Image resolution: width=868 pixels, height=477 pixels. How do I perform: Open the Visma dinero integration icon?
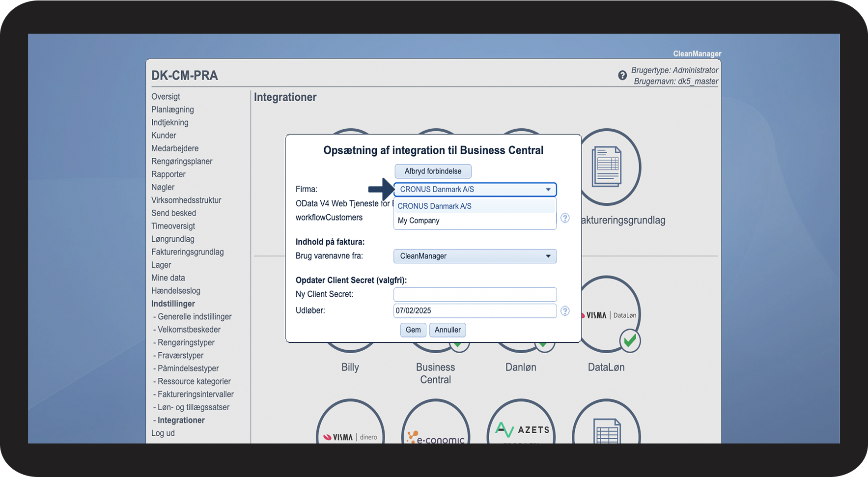(x=350, y=422)
